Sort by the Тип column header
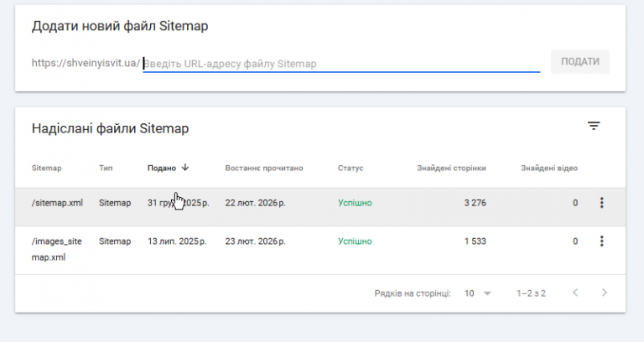Screen dimensions: 644x342 pos(106,168)
